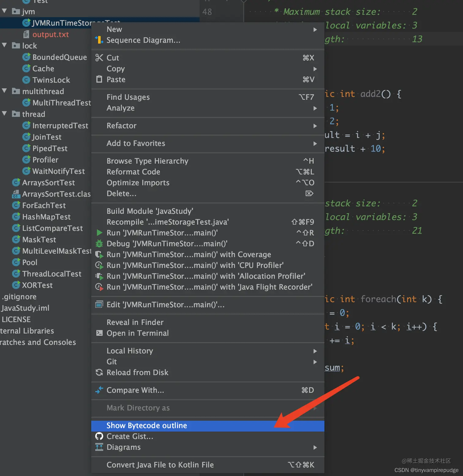Click the Diagrams menu icon
Viewport: 463px width, 476px height.
coord(99,447)
